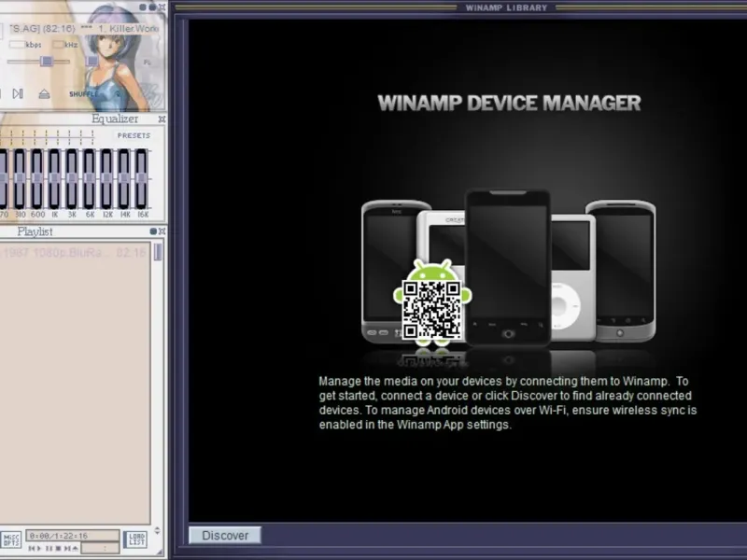Click stop in playlist mini controls
747x560 pixels.
click(x=58, y=549)
